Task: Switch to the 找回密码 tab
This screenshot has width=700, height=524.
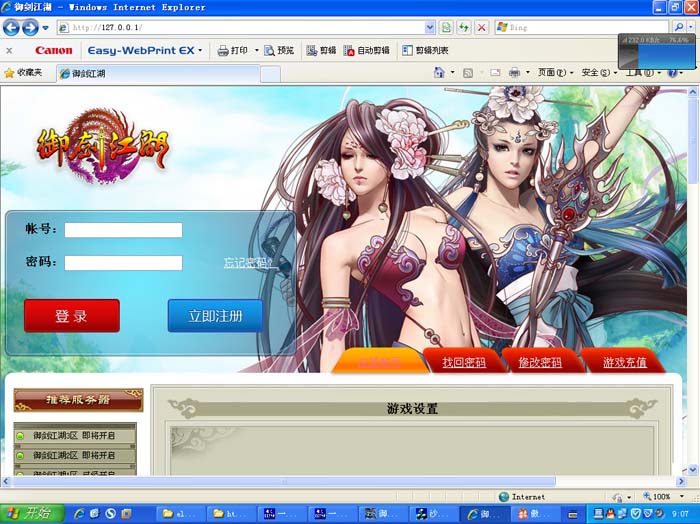Action: click(x=464, y=362)
